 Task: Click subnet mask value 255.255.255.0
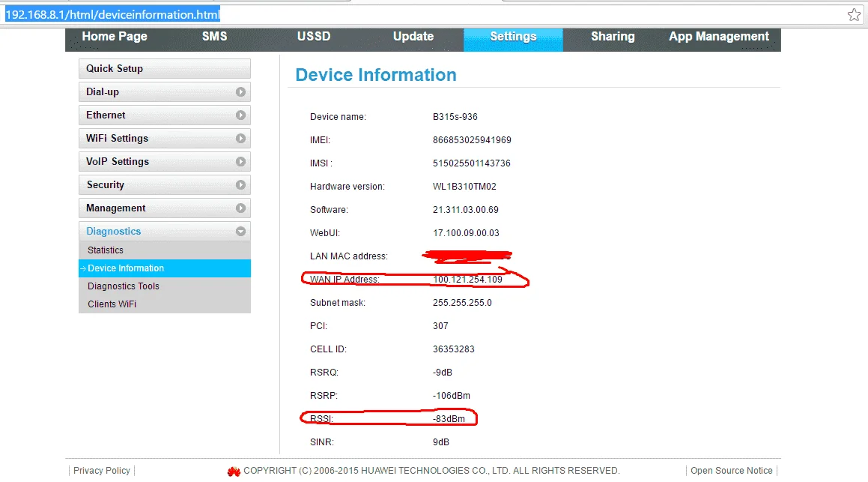click(462, 303)
